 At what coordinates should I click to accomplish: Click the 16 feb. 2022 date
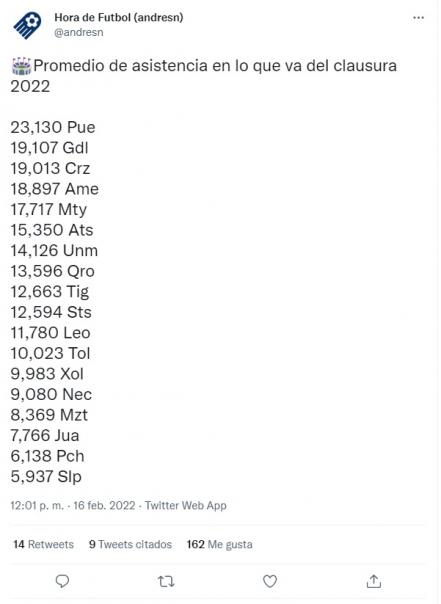(x=104, y=505)
